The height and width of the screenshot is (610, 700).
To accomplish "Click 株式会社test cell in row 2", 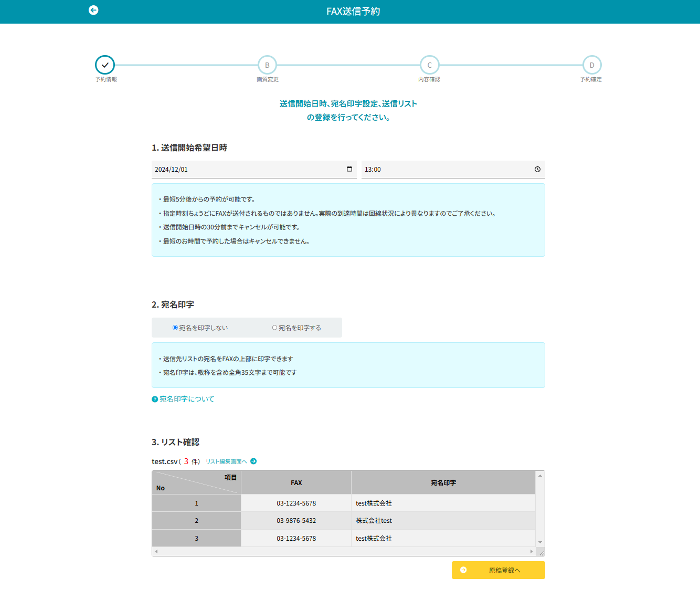I will click(x=443, y=521).
